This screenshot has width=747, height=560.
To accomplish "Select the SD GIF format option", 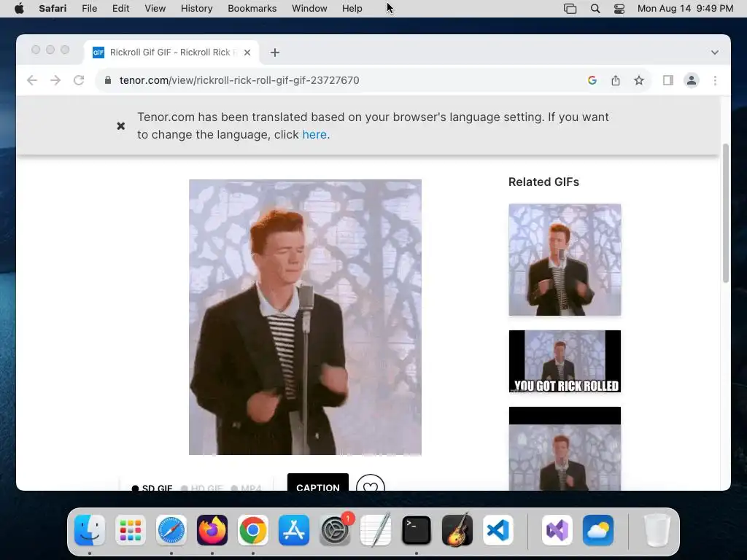I will click(x=152, y=487).
